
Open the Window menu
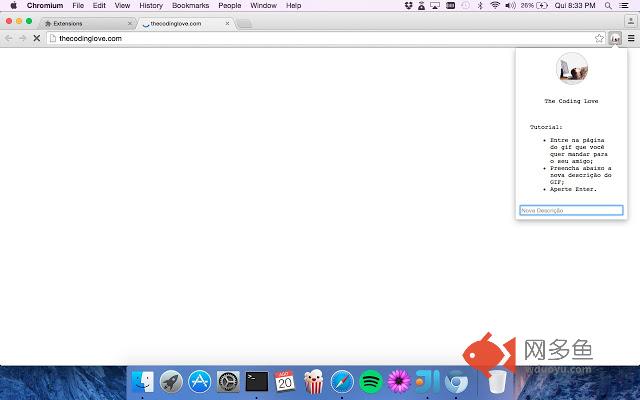coord(263,5)
